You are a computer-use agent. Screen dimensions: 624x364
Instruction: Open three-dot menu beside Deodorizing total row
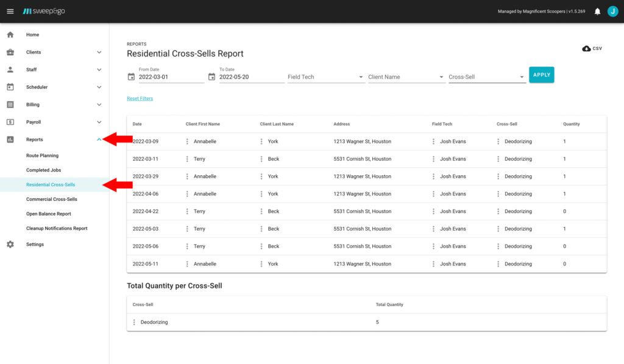click(134, 322)
